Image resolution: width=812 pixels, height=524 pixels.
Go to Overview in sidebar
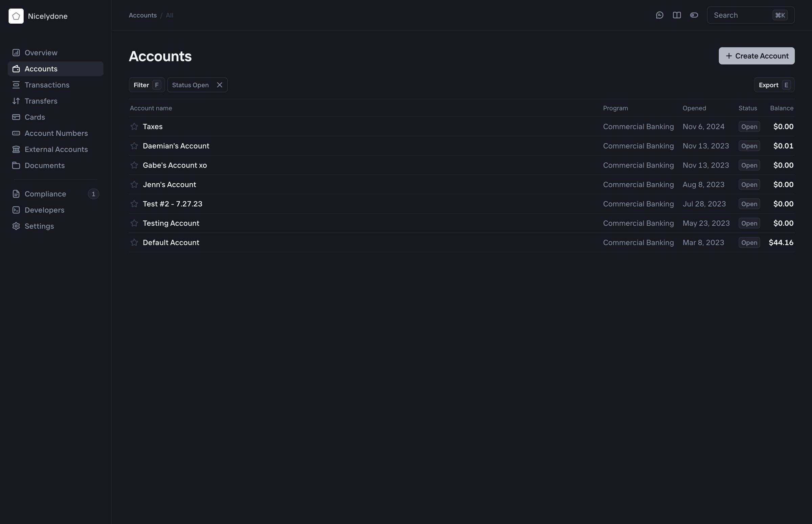(x=55, y=53)
